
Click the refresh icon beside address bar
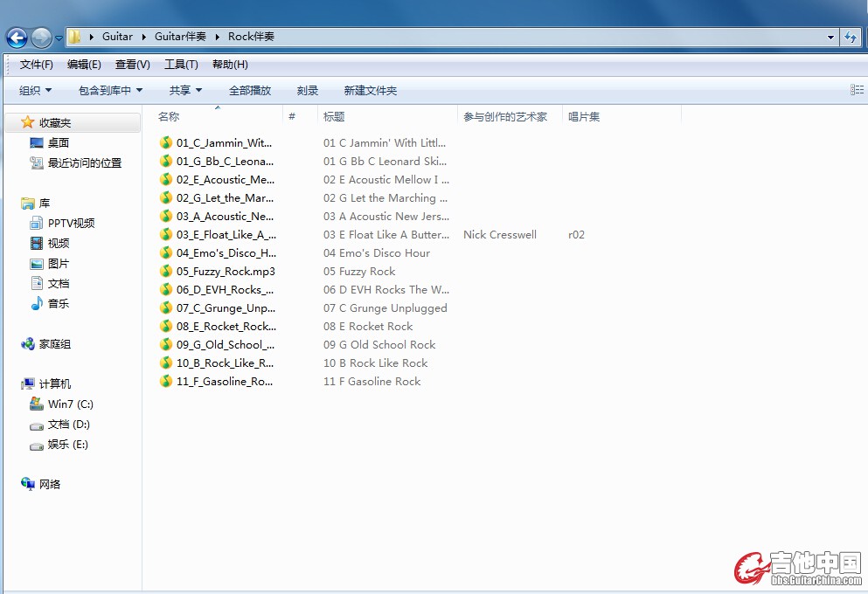pos(850,37)
